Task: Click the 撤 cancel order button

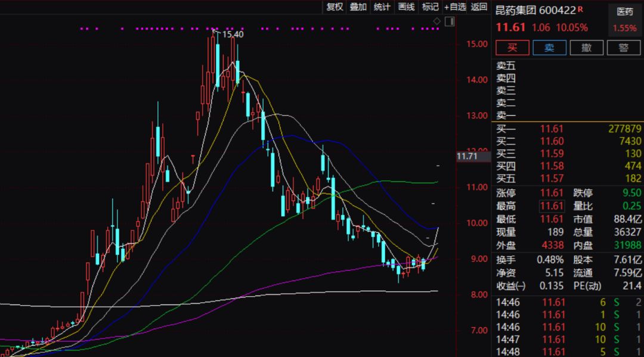Action: tap(586, 48)
